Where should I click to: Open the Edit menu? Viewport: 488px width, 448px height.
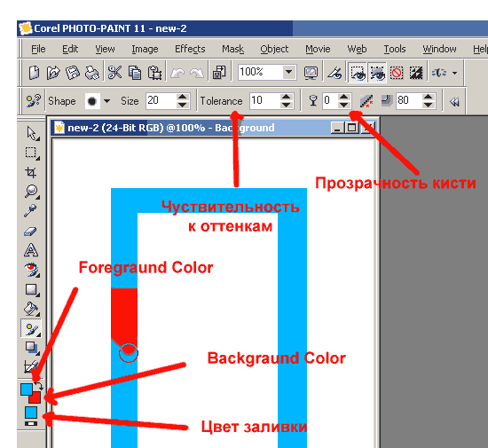coord(70,49)
